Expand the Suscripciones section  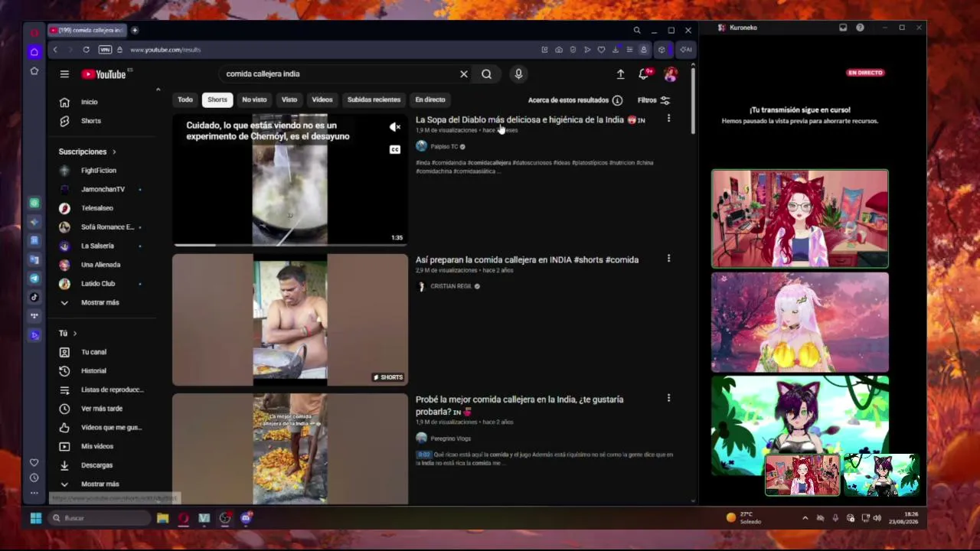pos(87,152)
